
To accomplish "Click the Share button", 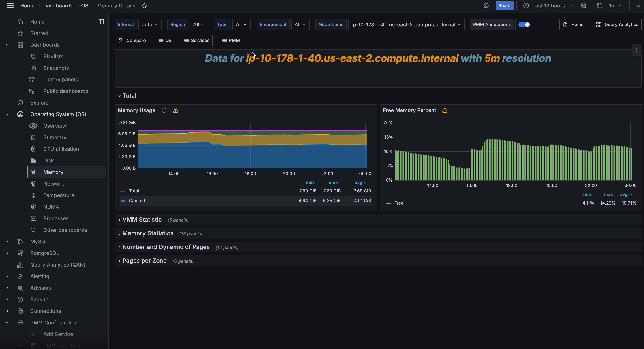I will (x=504, y=6).
